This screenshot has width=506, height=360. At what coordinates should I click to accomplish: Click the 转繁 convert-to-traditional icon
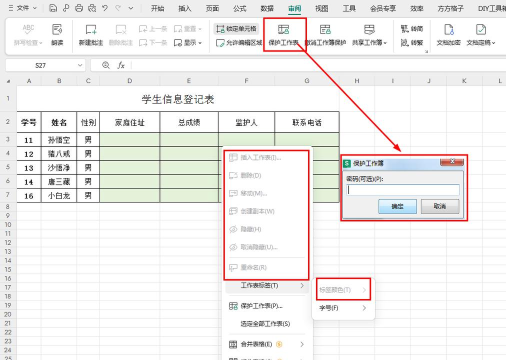(412, 43)
